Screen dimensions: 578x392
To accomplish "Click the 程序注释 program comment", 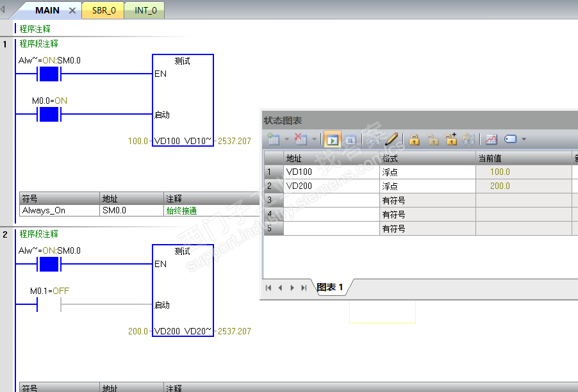I will pyautogui.click(x=35, y=29).
